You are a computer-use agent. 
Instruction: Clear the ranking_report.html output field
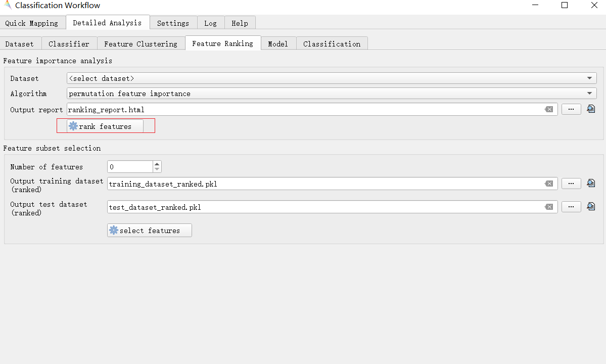click(x=549, y=109)
